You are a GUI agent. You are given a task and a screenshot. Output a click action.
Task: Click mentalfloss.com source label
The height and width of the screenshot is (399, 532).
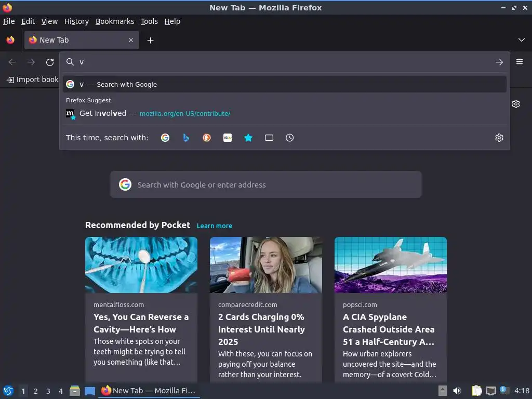click(x=119, y=304)
